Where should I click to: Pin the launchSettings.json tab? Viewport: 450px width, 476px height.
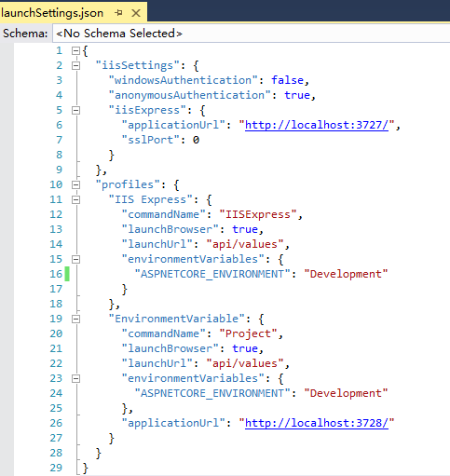tap(118, 13)
